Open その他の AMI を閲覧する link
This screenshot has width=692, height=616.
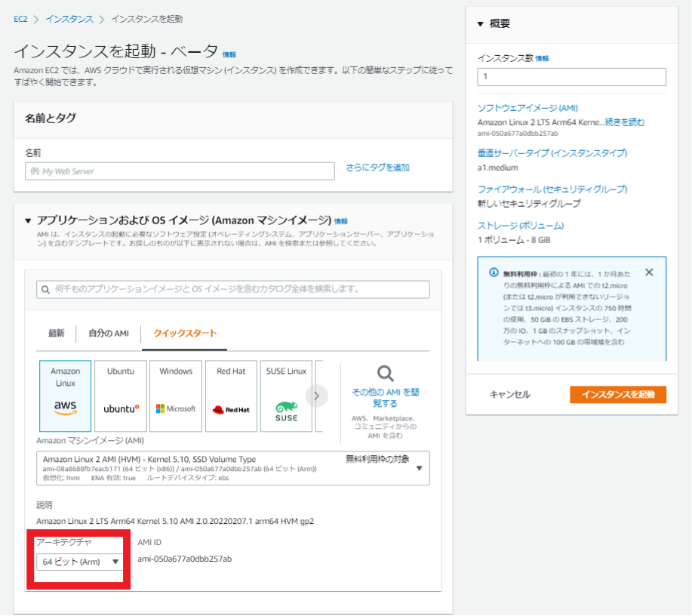click(x=386, y=397)
